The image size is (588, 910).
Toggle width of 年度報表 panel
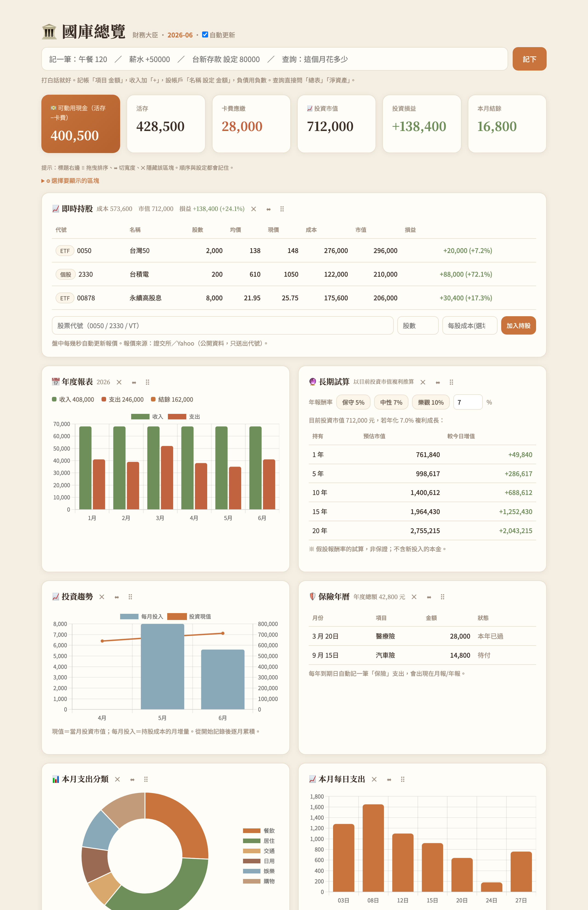[x=134, y=382]
